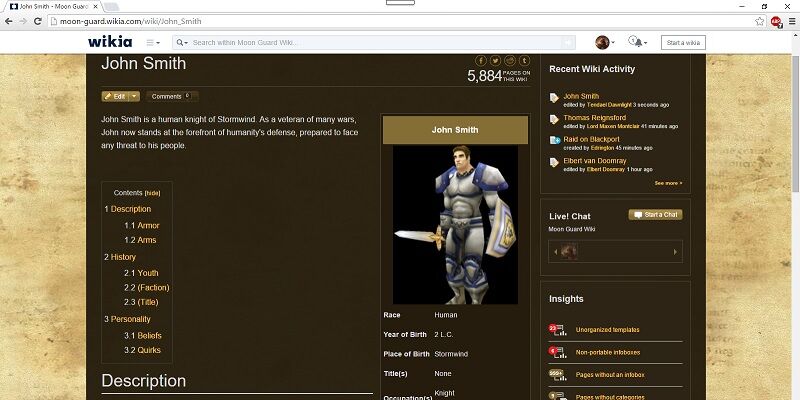Jump to 2.3 (Title) in contents
Screen dimensions: 800x400
(x=141, y=302)
